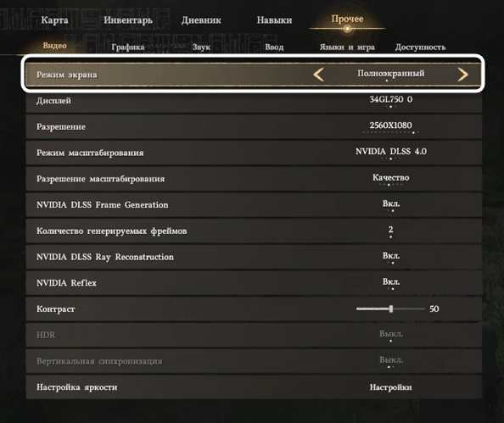Viewport: 504px width, 423px height.
Task: Open the Дневник tab
Action: pos(201,19)
